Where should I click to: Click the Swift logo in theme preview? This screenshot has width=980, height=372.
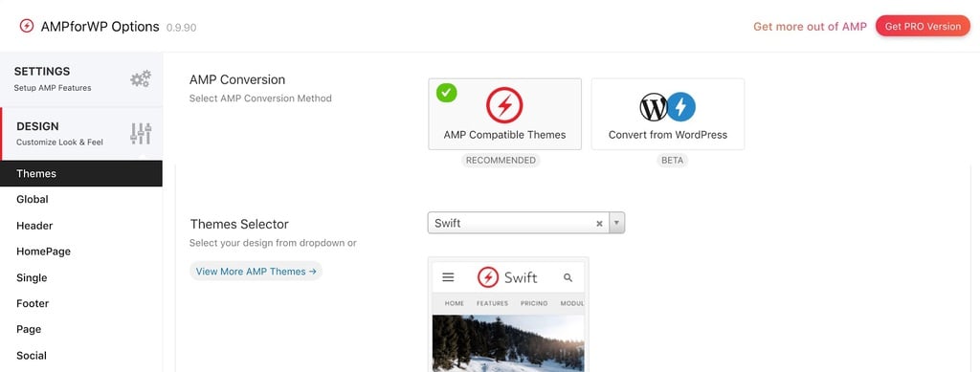(x=507, y=277)
